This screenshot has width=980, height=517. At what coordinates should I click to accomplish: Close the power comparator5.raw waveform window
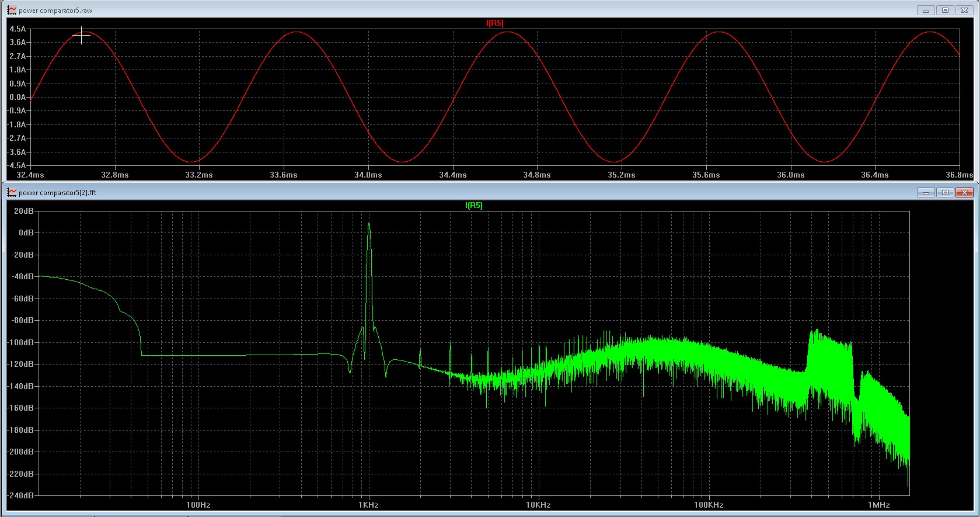pyautogui.click(x=964, y=11)
